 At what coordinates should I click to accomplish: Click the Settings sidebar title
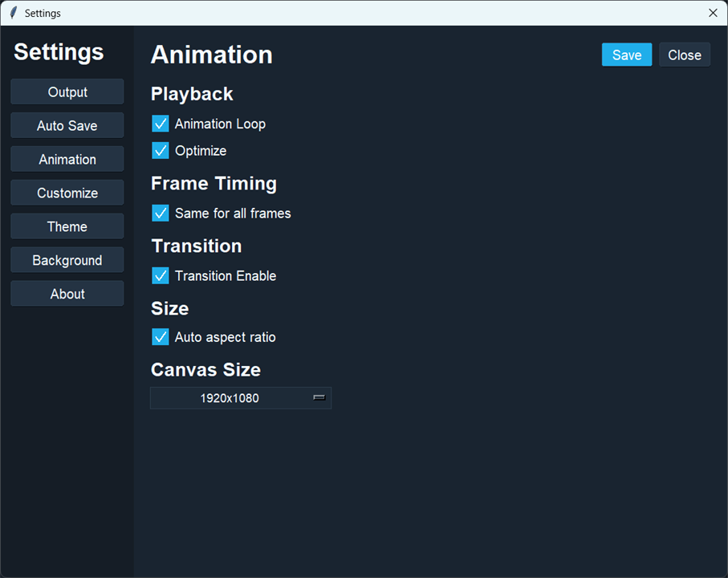pyautogui.click(x=59, y=52)
